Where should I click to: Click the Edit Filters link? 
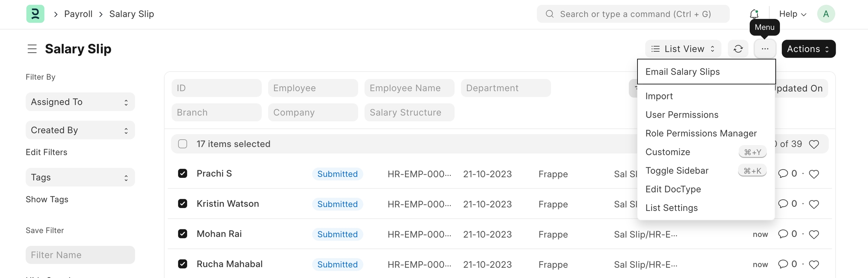(46, 152)
